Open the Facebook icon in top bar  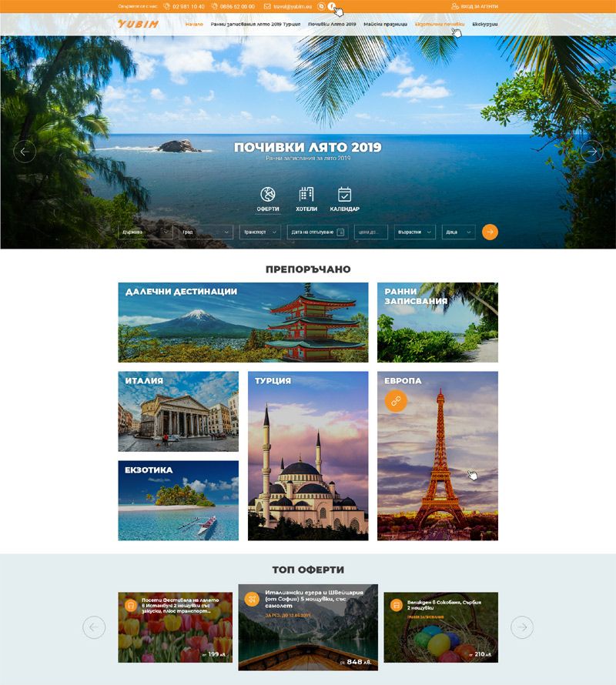tap(331, 6)
